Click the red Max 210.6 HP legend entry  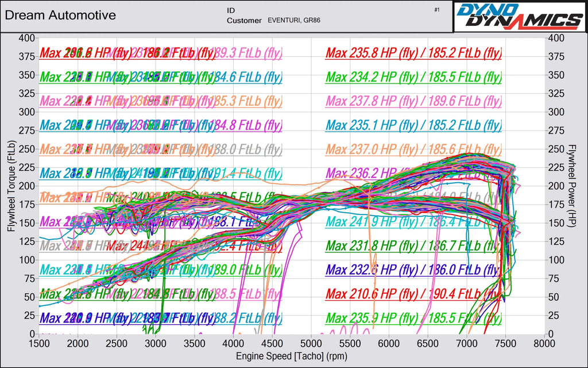tap(413, 294)
